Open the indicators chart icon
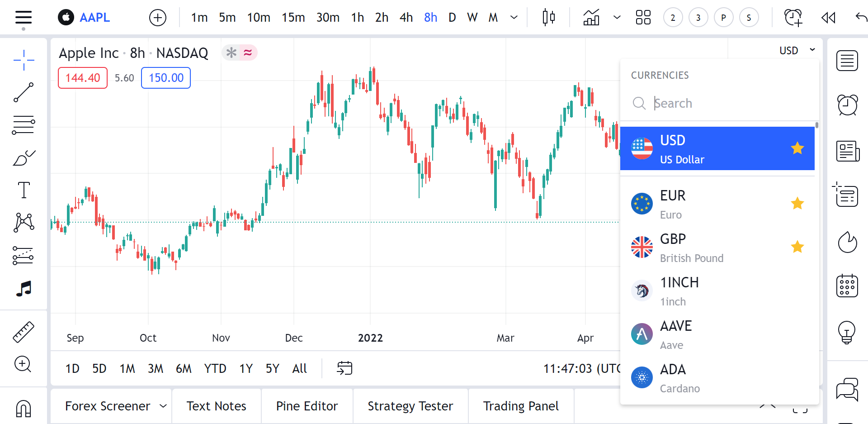 click(x=591, y=18)
